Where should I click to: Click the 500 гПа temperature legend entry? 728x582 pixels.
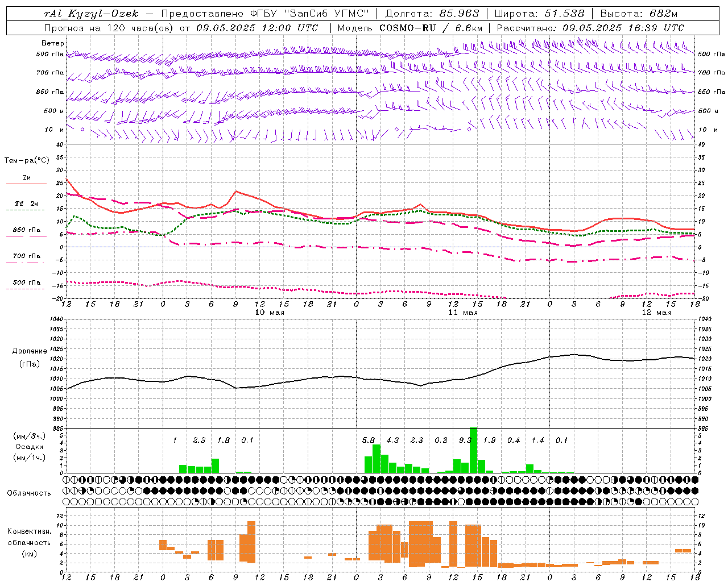pos(27,282)
